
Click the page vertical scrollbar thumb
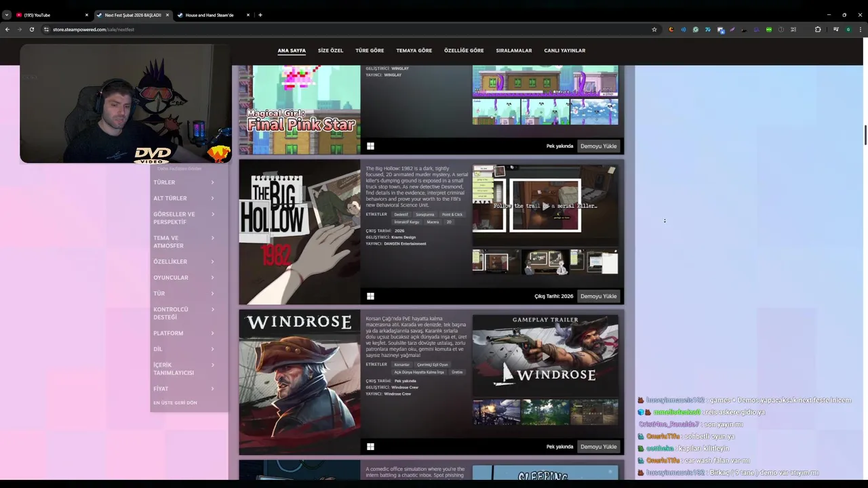click(x=865, y=134)
